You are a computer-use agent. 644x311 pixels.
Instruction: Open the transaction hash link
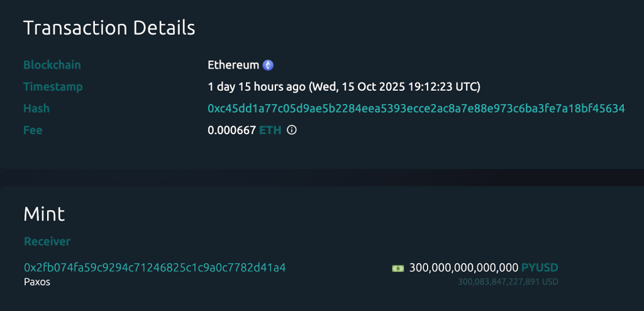coord(416,108)
